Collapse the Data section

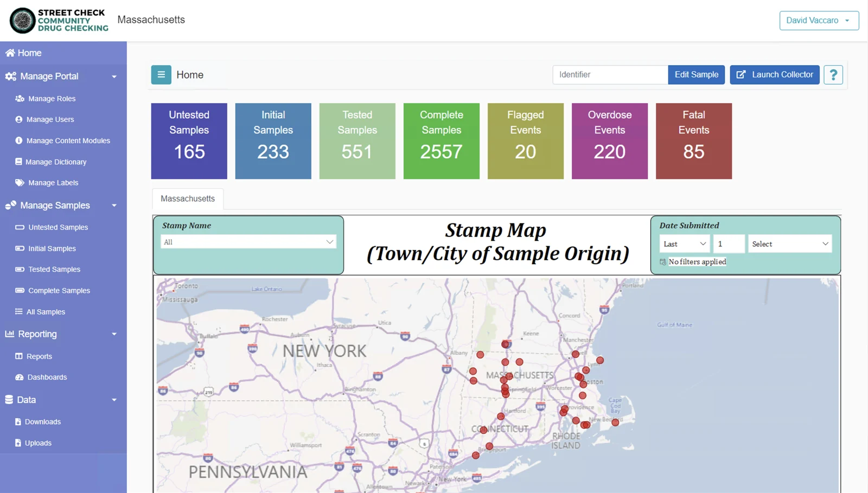(114, 400)
